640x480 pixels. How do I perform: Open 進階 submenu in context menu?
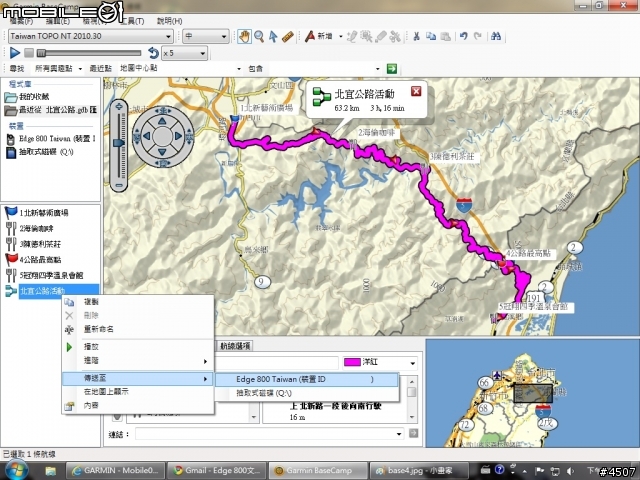pos(138,361)
